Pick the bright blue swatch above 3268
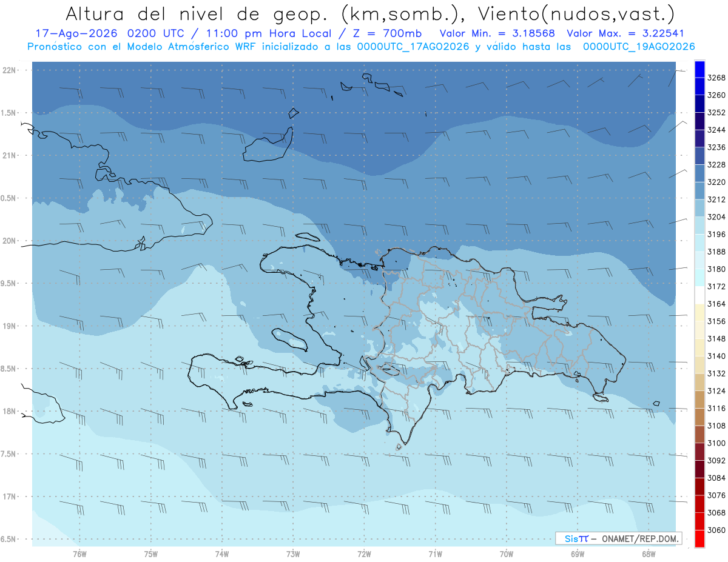 (x=699, y=69)
